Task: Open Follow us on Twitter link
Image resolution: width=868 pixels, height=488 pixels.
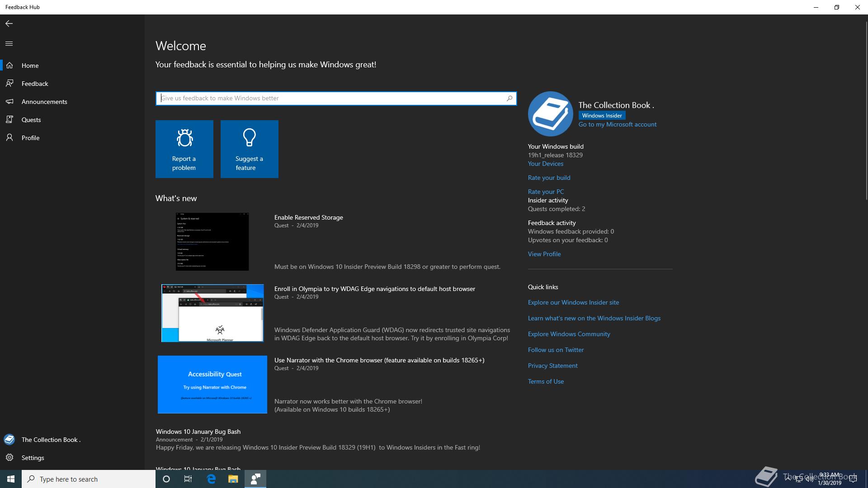Action: coord(556,350)
